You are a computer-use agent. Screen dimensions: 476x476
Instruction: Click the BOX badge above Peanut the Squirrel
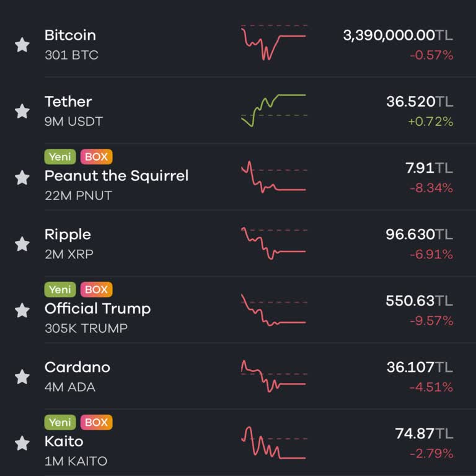pos(97,157)
